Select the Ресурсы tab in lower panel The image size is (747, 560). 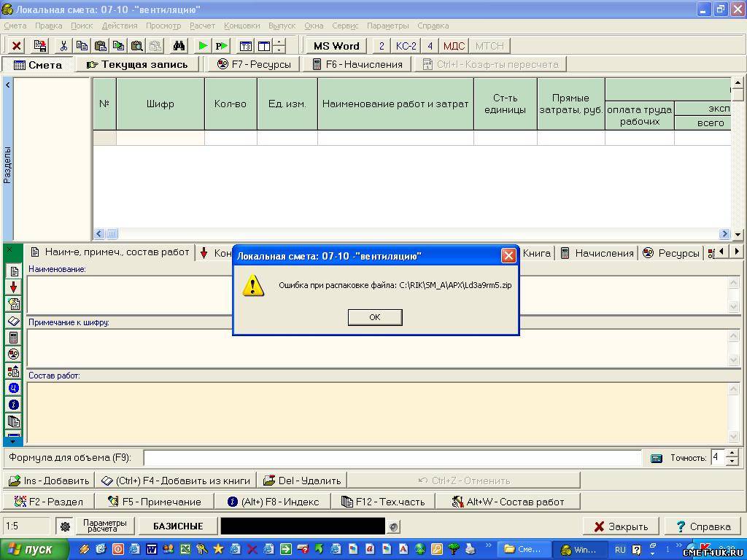pos(671,253)
